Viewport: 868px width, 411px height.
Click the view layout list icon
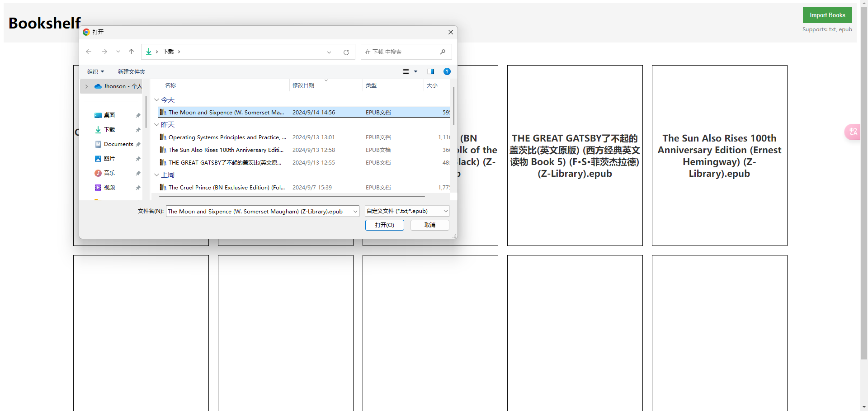pos(406,71)
